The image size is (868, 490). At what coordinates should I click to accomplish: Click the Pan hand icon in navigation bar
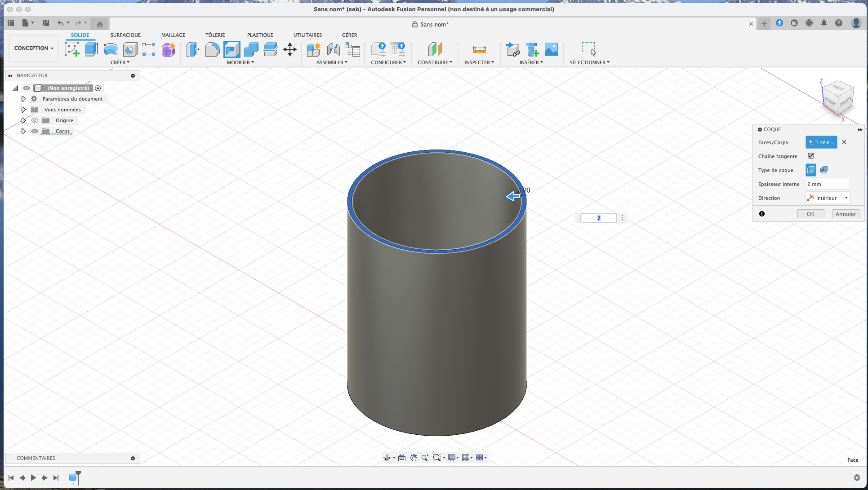(x=414, y=458)
